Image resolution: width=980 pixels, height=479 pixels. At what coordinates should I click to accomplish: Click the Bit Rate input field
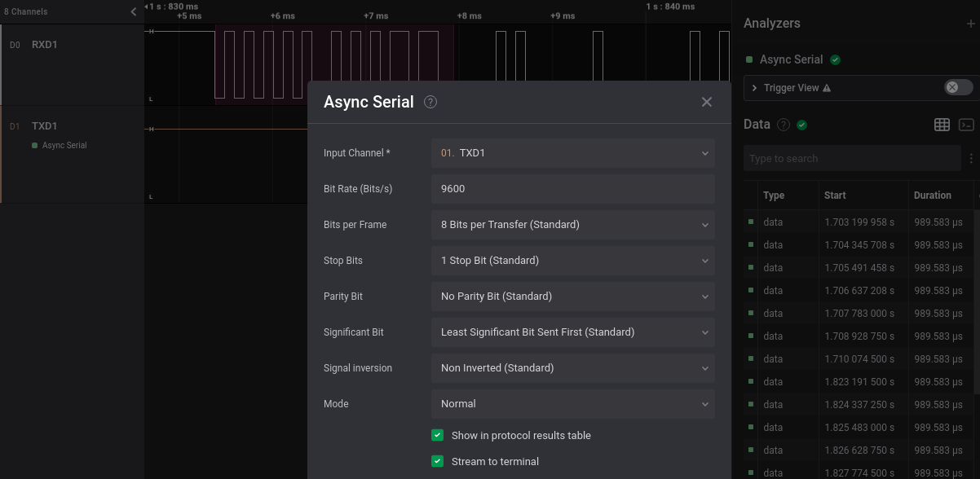click(572, 188)
